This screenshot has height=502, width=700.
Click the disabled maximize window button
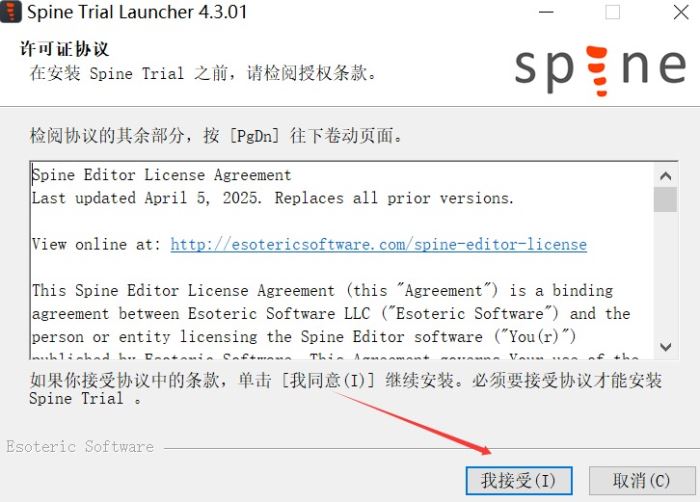tap(612, 12)
